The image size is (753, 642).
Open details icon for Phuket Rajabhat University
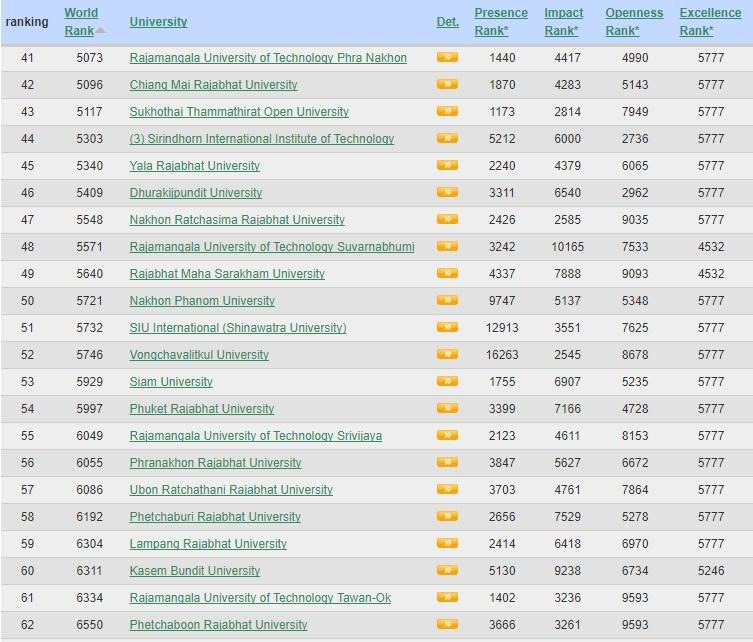click(x=447, y=409)
